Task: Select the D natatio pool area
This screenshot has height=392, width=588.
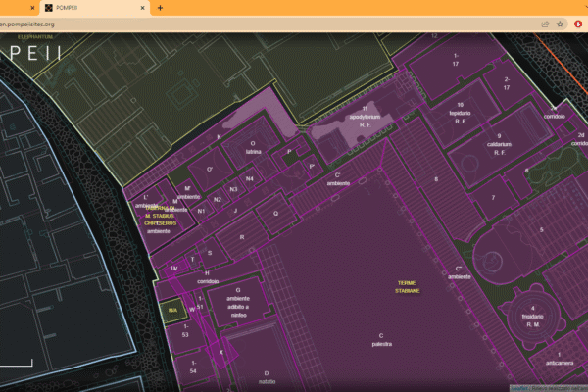Action: click(265, 377)
